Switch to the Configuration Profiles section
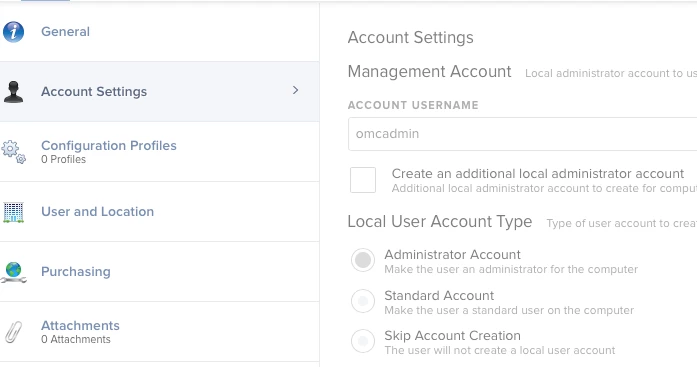 [160, 152]
